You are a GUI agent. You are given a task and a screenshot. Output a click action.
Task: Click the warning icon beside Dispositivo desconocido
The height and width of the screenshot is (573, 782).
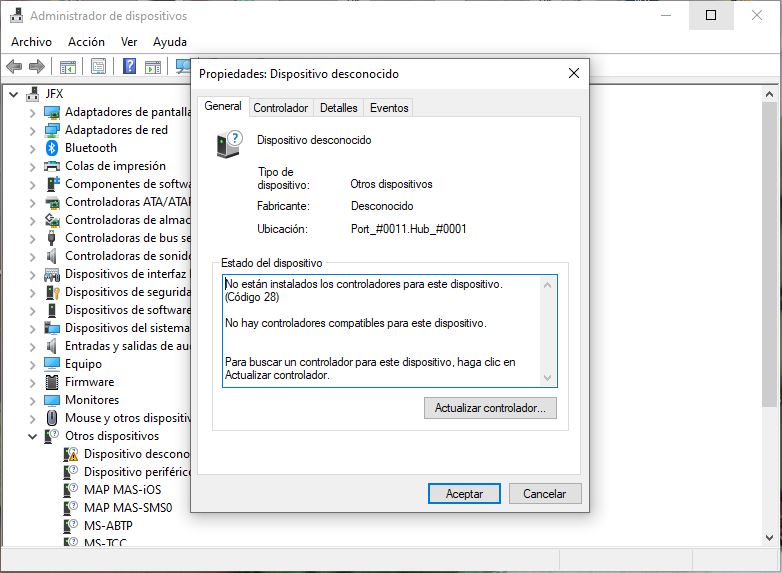pos(71,454)
